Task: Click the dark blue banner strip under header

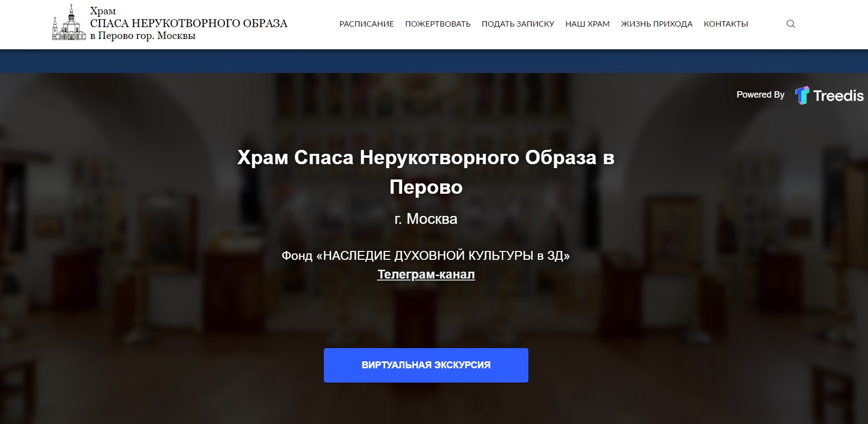Action: [x=434, y=61]
